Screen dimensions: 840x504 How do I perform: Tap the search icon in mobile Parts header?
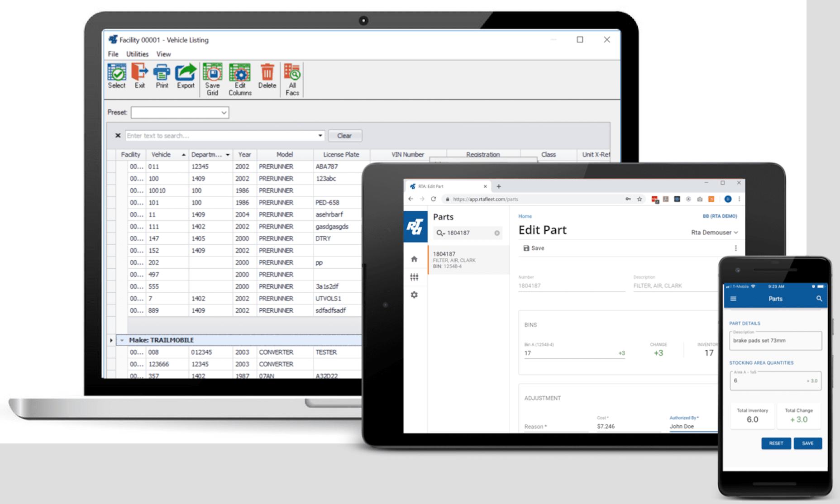[819, 299]
